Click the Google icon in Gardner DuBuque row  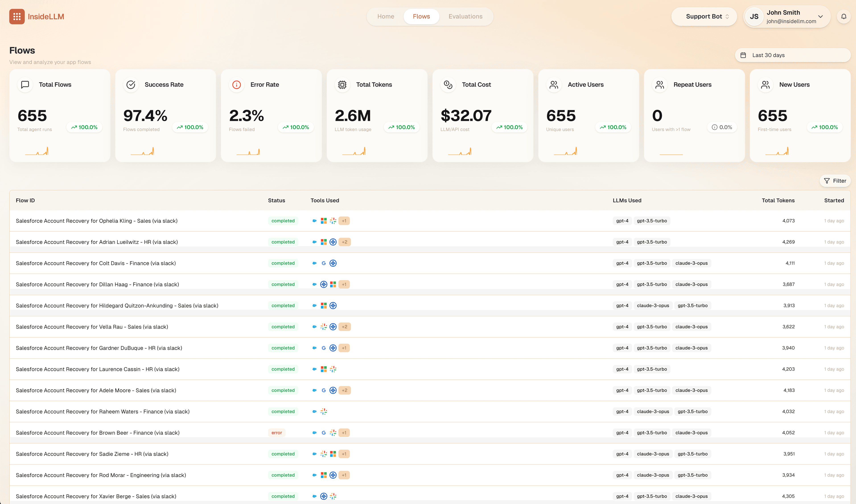(324, 348)
